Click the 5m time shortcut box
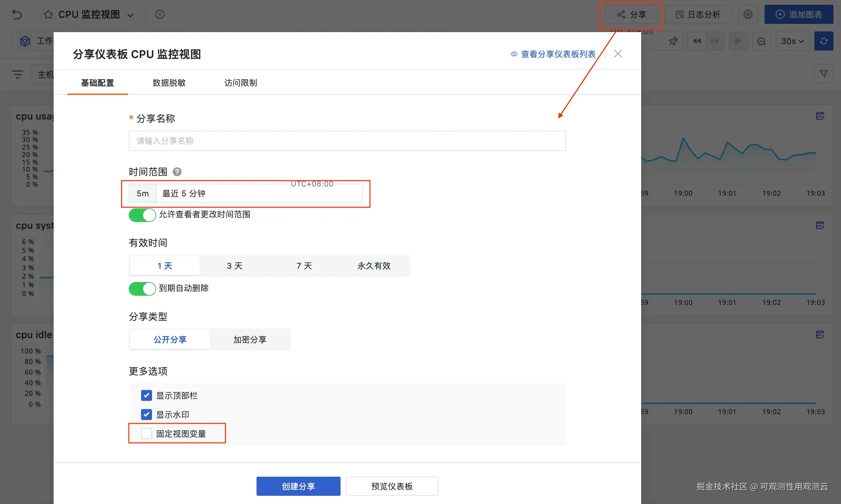 click(x=143, y=194)
